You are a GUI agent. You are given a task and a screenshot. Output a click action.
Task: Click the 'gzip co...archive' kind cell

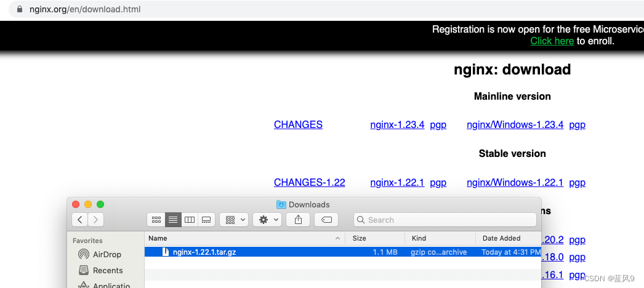[x=438, y=252]
